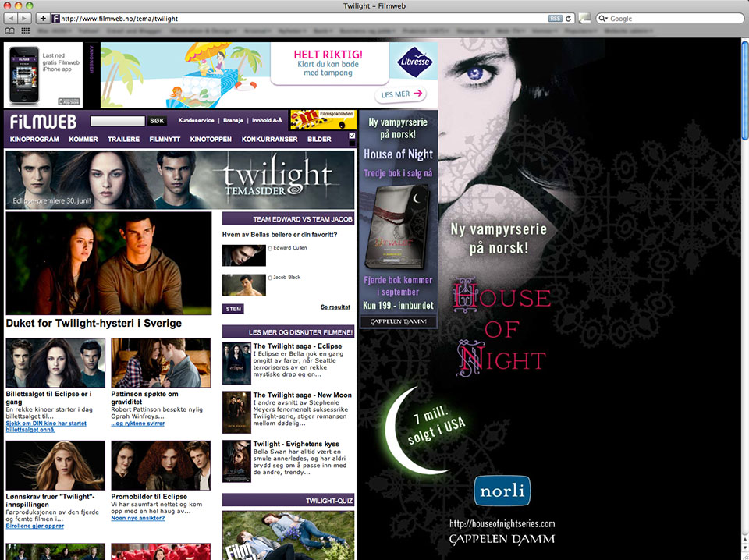Open the KINOTOPPEN menu item
The image size is (749, 560).
[x=211, y=139]
